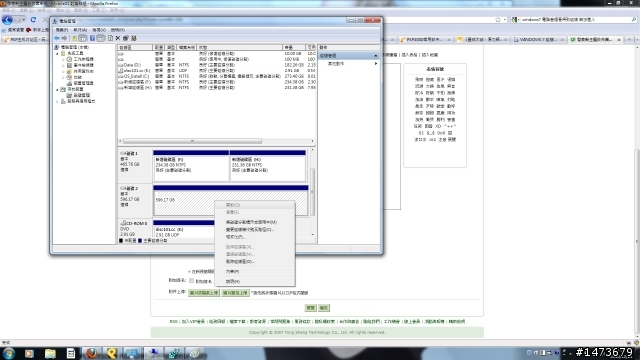Select the Performance node in tree

point(74,77)
